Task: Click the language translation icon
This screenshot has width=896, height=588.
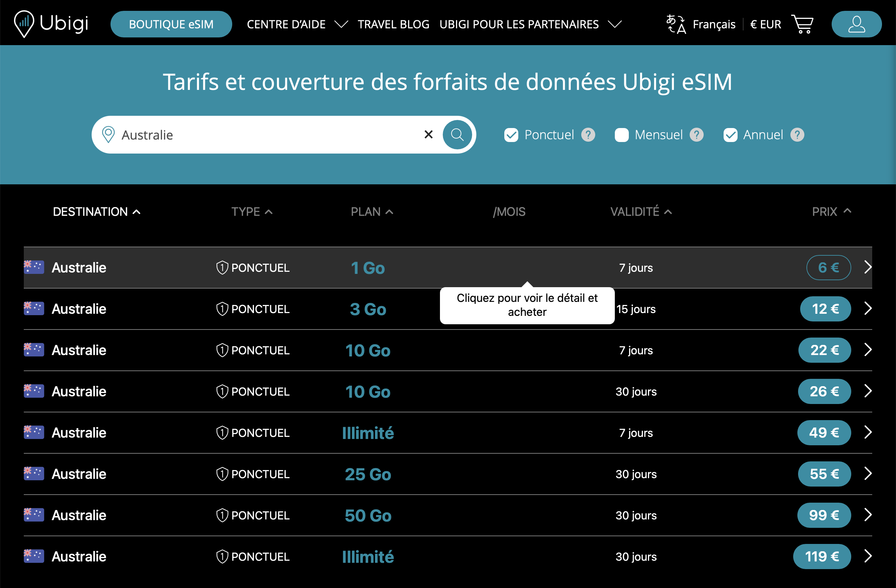Action: tap(675, 24)
